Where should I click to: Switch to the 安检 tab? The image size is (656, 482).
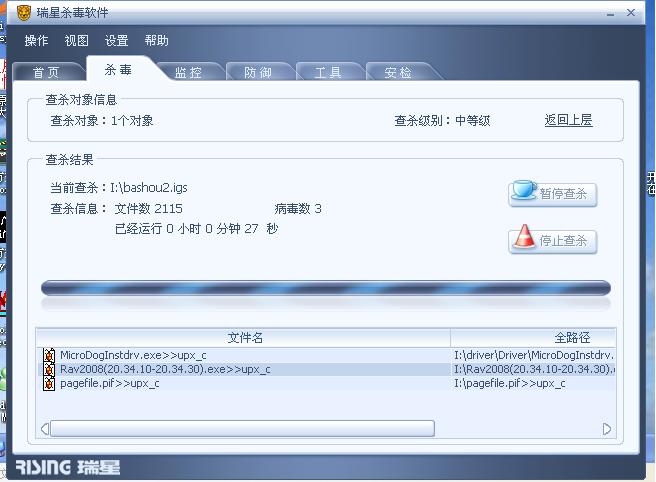(398, 72)
